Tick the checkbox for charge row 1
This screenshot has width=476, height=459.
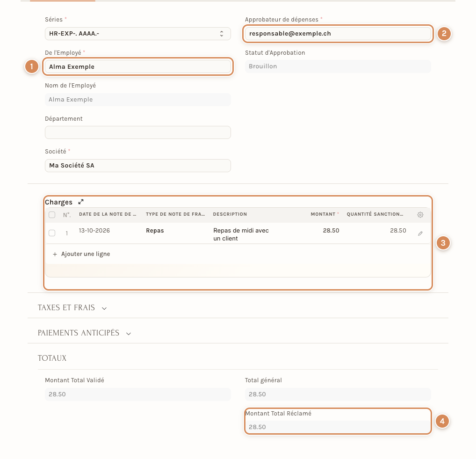pyautogui.click(x=52, y=233)
